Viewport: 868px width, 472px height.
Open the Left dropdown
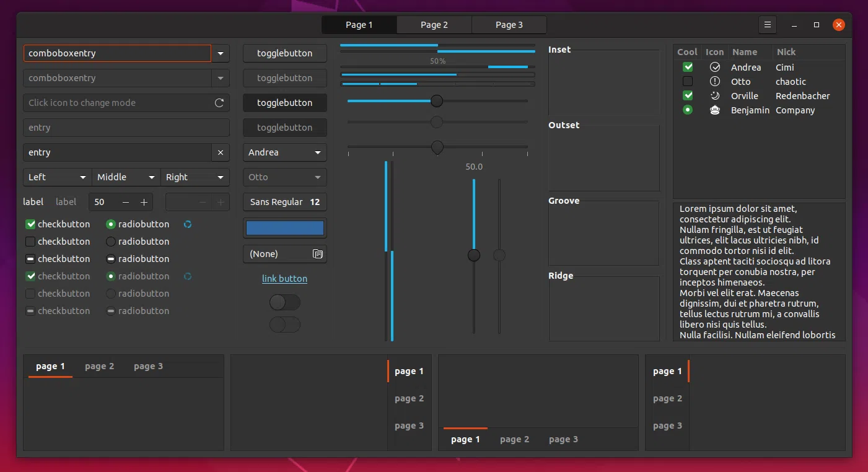pos(58,177)
